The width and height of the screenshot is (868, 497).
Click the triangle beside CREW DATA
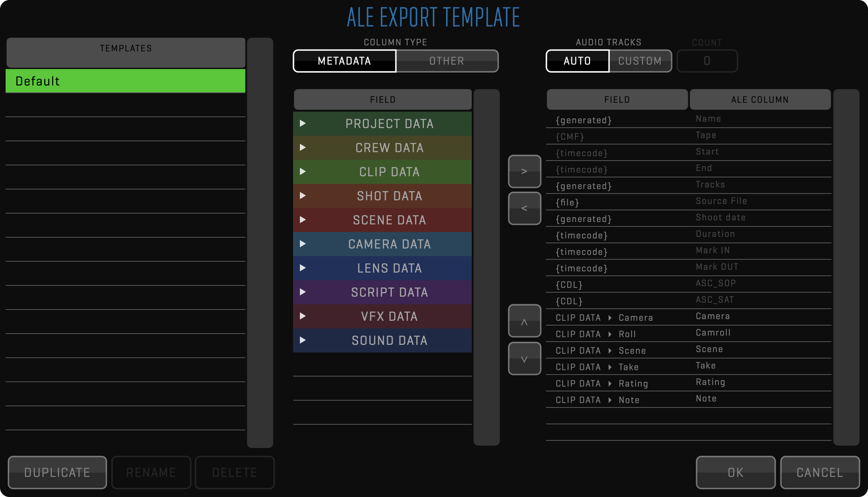click(x=303, y=147)
